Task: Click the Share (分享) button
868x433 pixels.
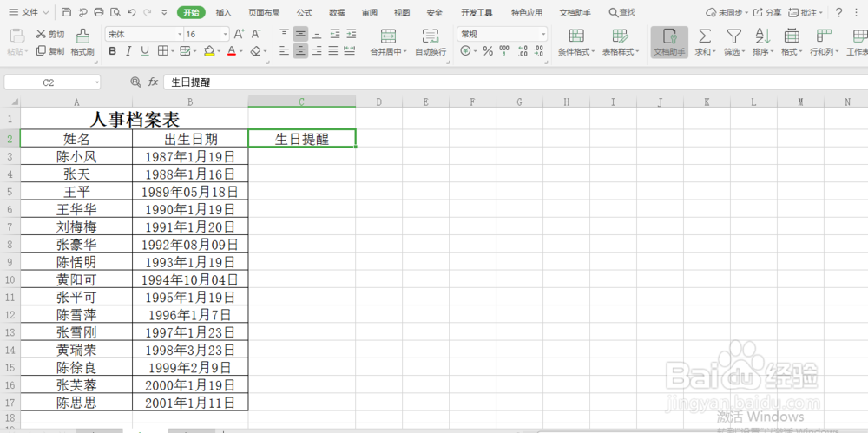Action: pyautogui.click(x=768, y=12)
